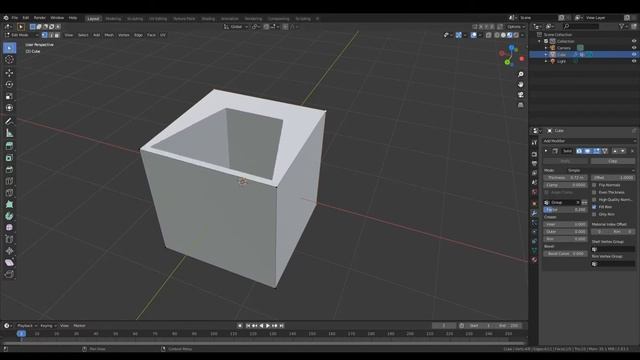
Task: Adjust the vertex group Factor slider
Action: (565, 210)
